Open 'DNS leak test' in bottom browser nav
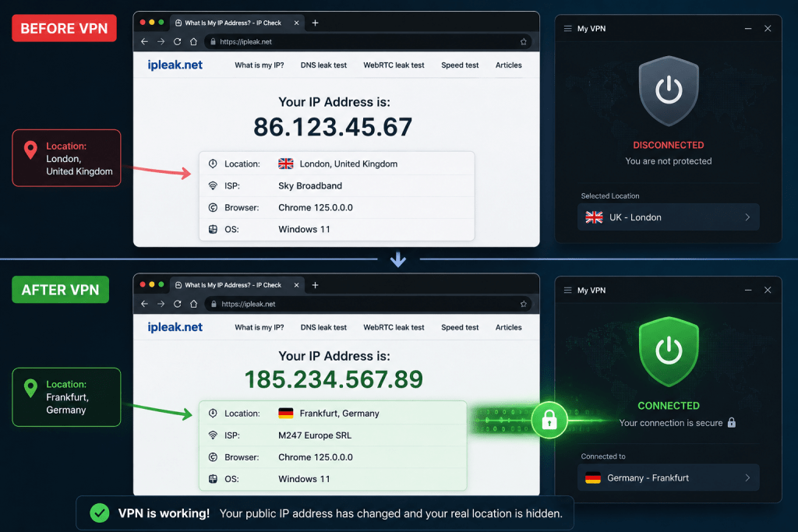The width and height of the screenshot is (798, 532). pyautogui.click(x=323, y=327)
